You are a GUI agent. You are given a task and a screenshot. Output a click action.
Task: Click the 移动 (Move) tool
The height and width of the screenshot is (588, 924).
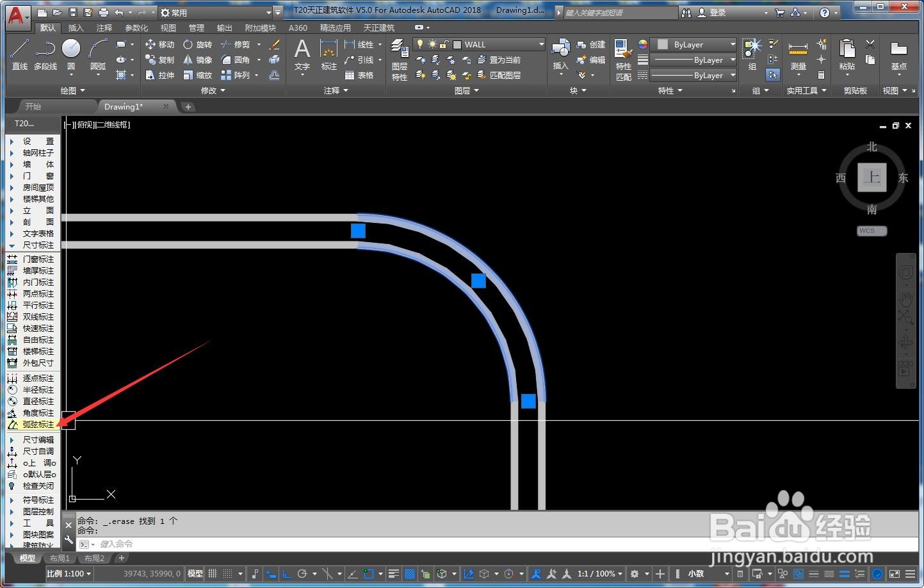(159, 44)
